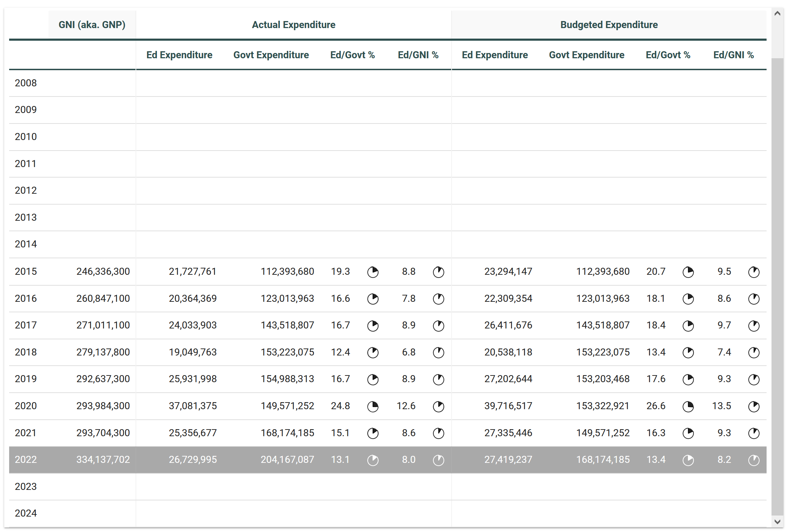The height and width of the screenshot is (532, 788).
Task: Click 2022 budgeted Ed/GNI pie icon
Action: [x=754, y=460]
